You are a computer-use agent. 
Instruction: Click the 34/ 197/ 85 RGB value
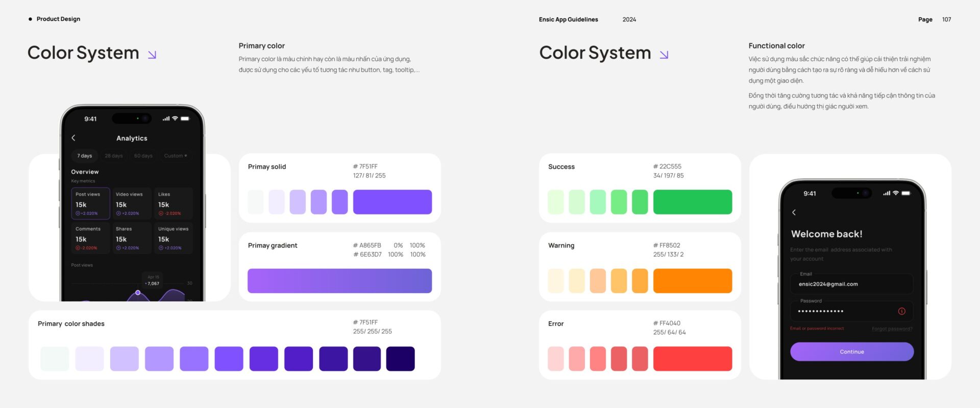click(669, 176)
